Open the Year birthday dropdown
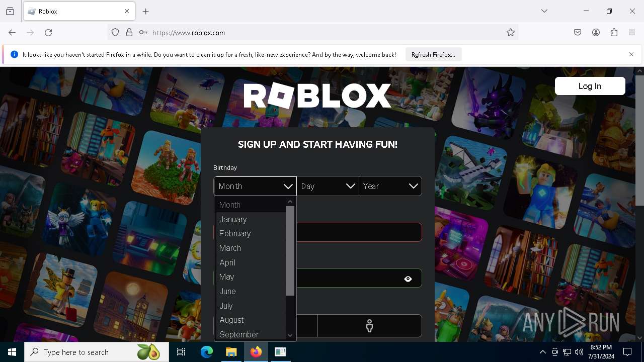 [x=390, y=186]
